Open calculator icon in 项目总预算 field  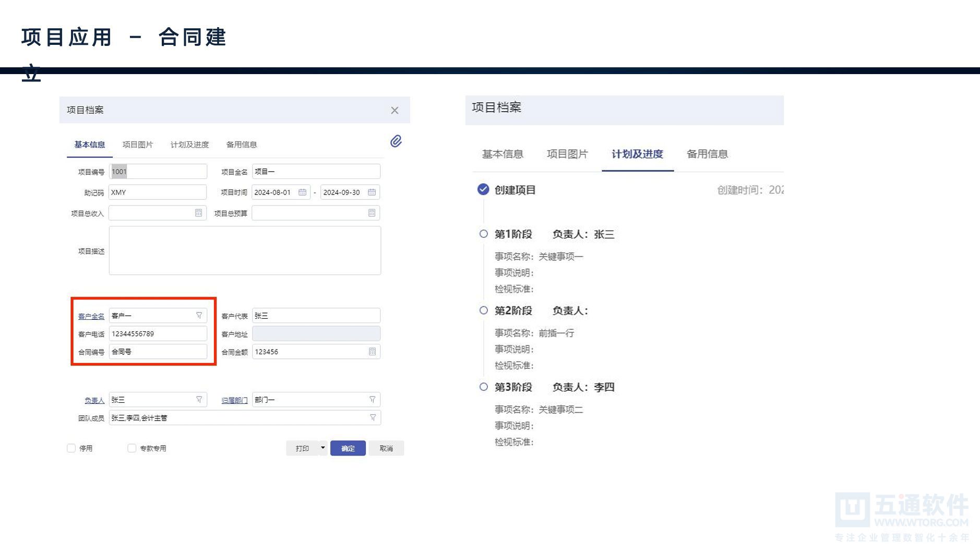[x=372, y=213]
